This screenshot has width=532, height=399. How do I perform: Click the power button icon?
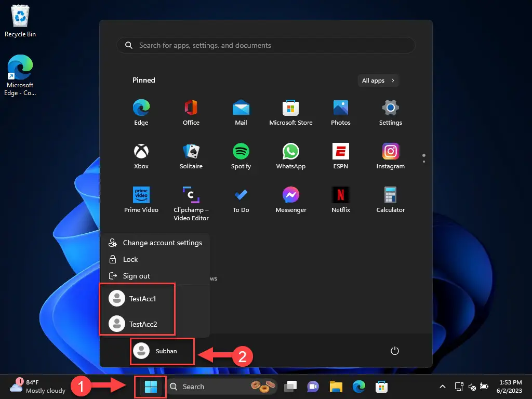tap(395, 351)
